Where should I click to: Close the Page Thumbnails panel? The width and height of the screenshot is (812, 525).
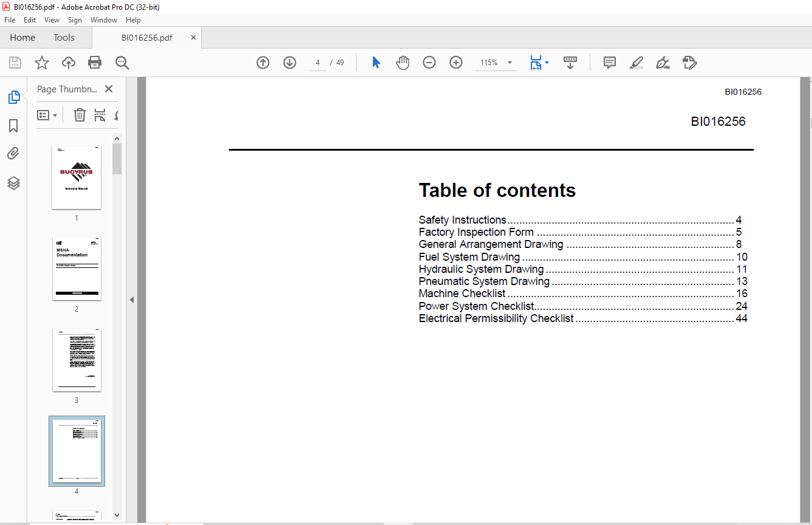point(109,89)
